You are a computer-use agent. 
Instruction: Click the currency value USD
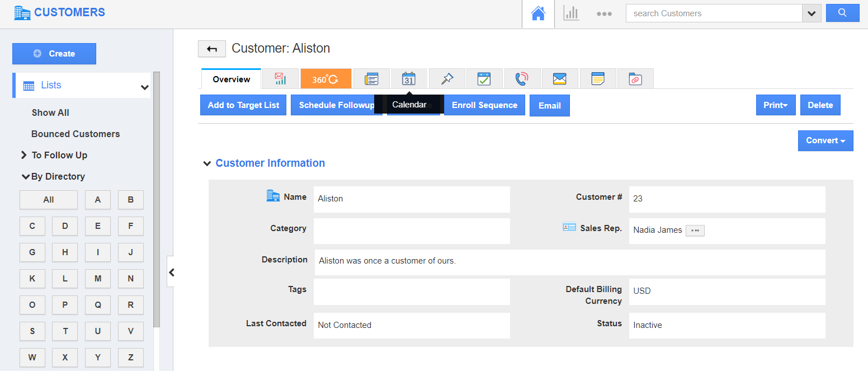pyautogui.click(x=642, y=291)
